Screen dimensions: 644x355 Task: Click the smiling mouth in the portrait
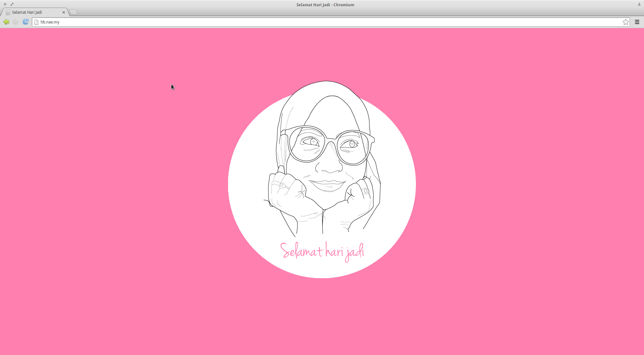click(328, 185)
